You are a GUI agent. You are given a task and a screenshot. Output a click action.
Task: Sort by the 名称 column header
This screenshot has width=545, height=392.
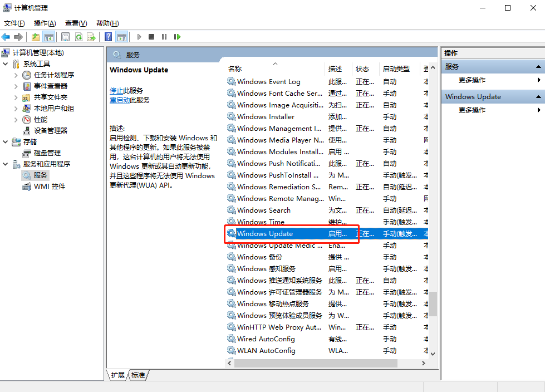click(275, 69)
